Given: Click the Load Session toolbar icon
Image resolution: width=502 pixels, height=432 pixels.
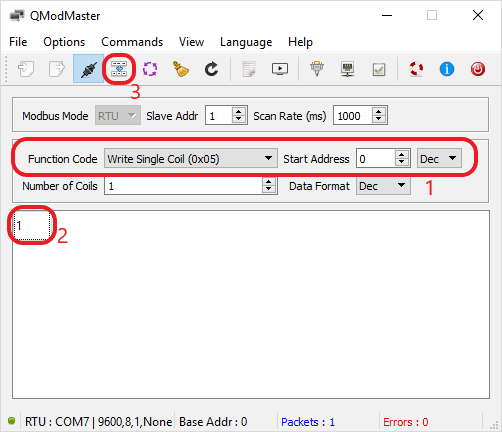Looking at the screenshot, I should 26,69.
